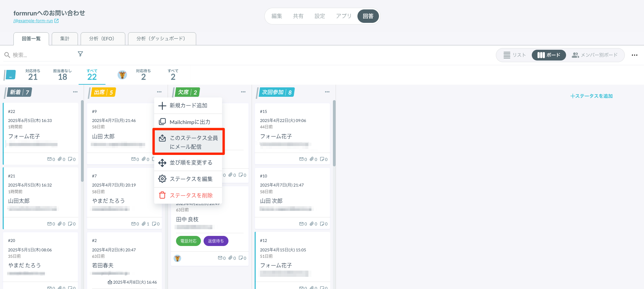Open card #10 山田 次郎
The width and height of the screenshot is (644, 289).
point(293,198)
